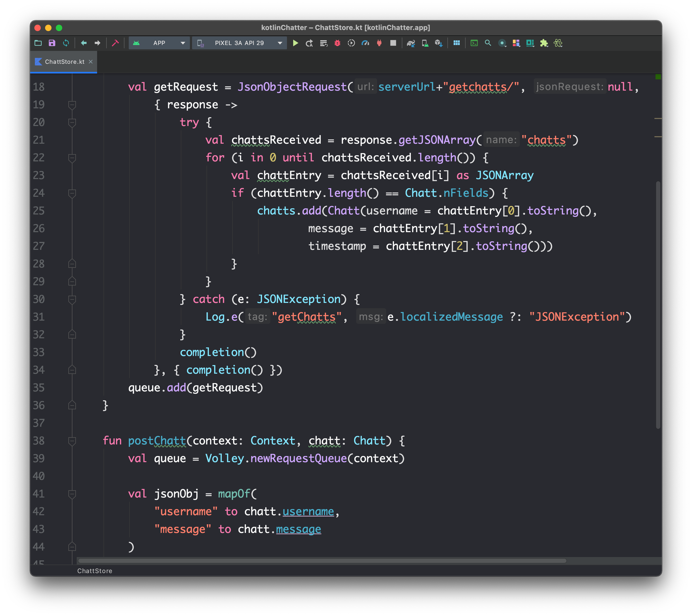Click the Open folder toolbar icon

coord(38,43)
